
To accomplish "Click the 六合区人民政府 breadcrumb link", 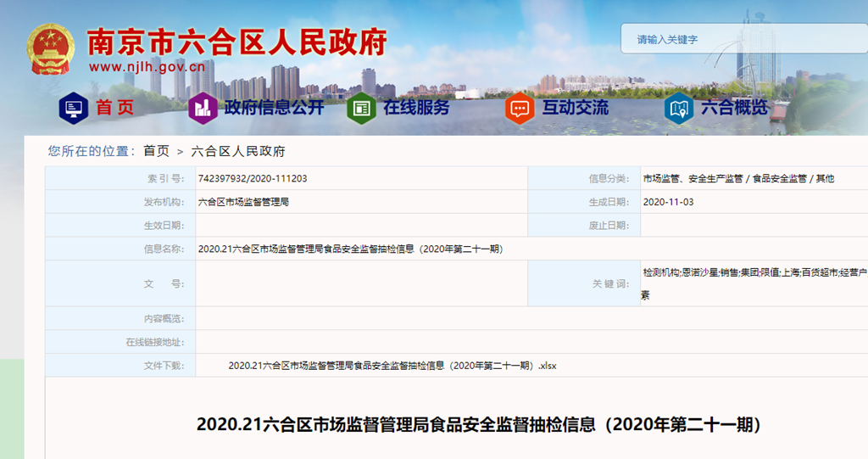I will (x=238, y=151).
